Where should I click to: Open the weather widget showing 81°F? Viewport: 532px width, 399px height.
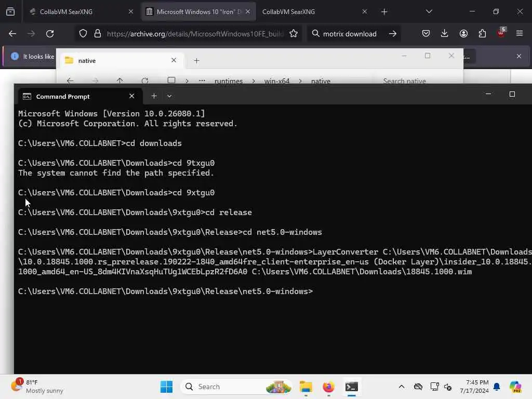(37, 387)
